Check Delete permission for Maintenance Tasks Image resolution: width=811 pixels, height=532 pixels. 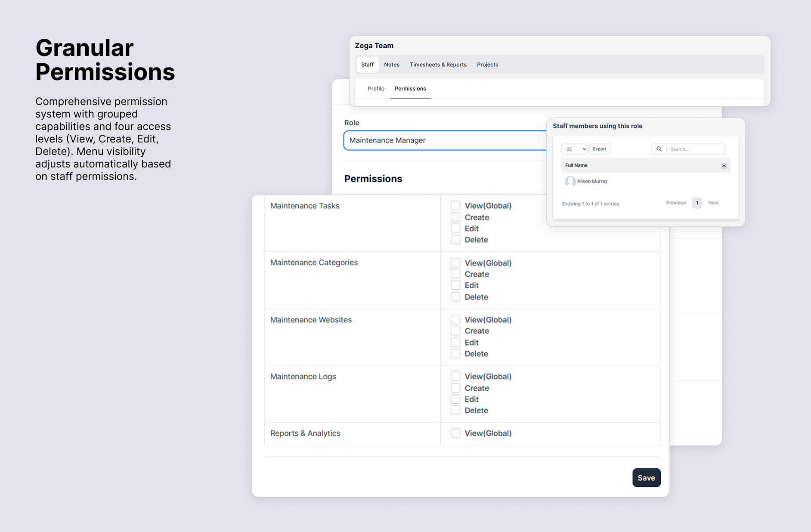point(455,239)
